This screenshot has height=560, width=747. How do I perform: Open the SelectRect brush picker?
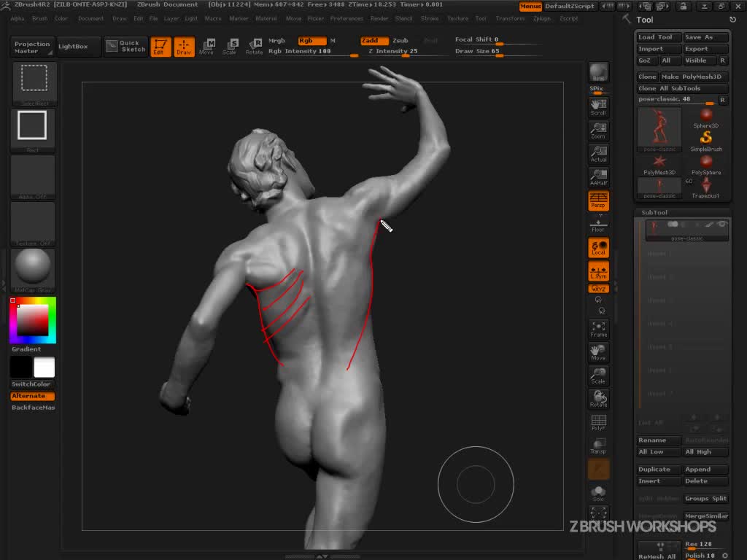[34, 85]
